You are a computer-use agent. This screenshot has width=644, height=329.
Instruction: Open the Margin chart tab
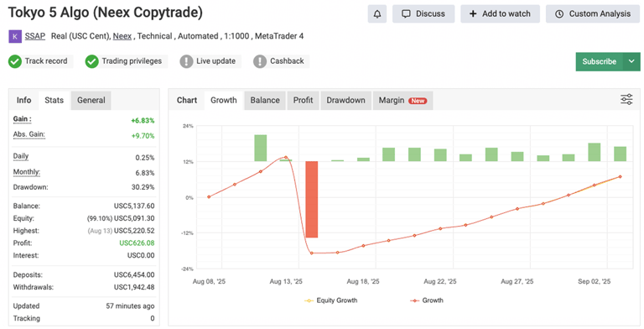tap(402, 101)
